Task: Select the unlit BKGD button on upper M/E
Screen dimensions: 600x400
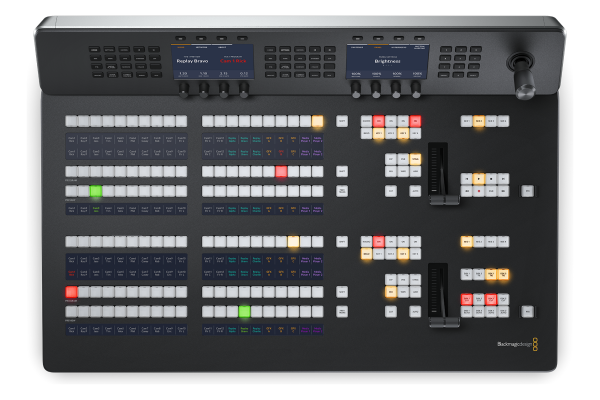Action: tap(366, 133)
